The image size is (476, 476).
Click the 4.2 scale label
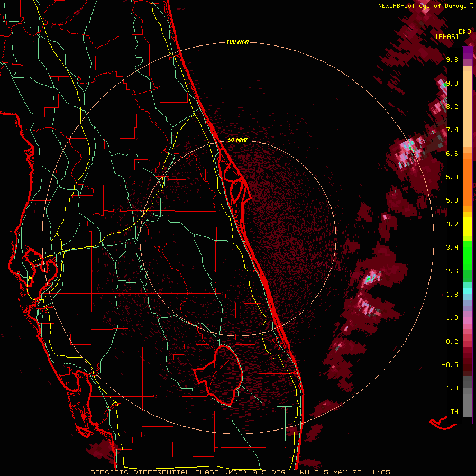(x=452, y=224)
